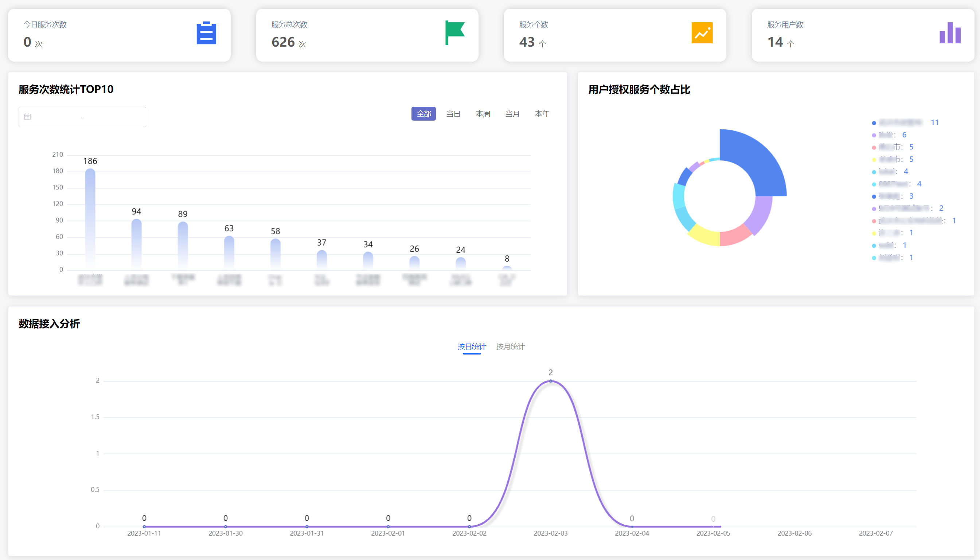
Task: Click the bar labeled 63
Action: coord(229,253)
